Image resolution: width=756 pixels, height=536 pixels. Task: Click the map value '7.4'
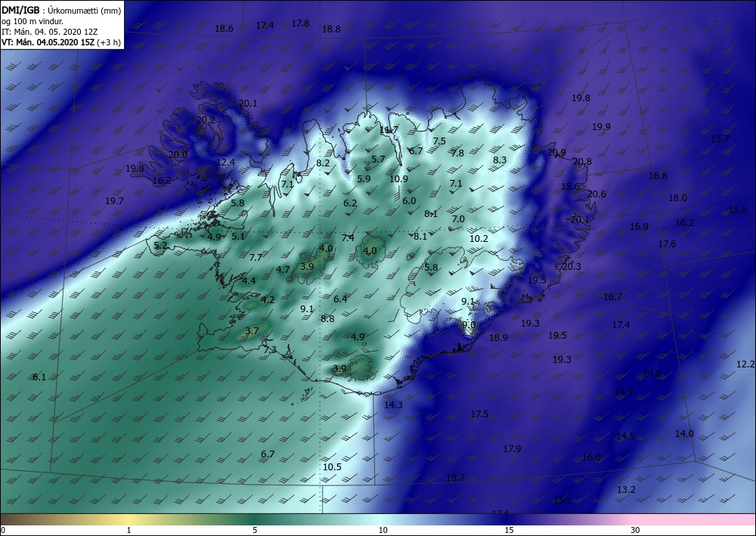348,237
